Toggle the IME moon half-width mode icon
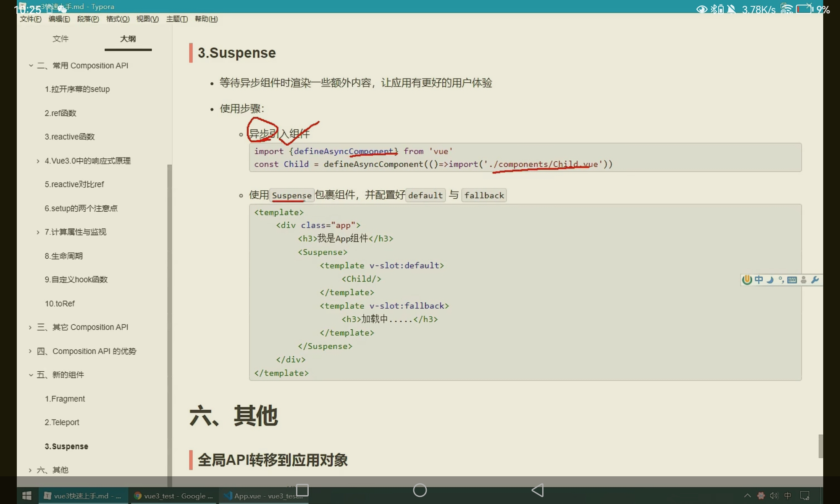The image size is (840, 504). click(x=770, y=280)
